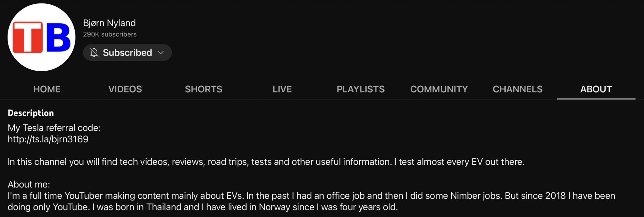This screenshot has width=644, height=217.
Task: Click the 290K subscribers count
Action: (110, 34)
